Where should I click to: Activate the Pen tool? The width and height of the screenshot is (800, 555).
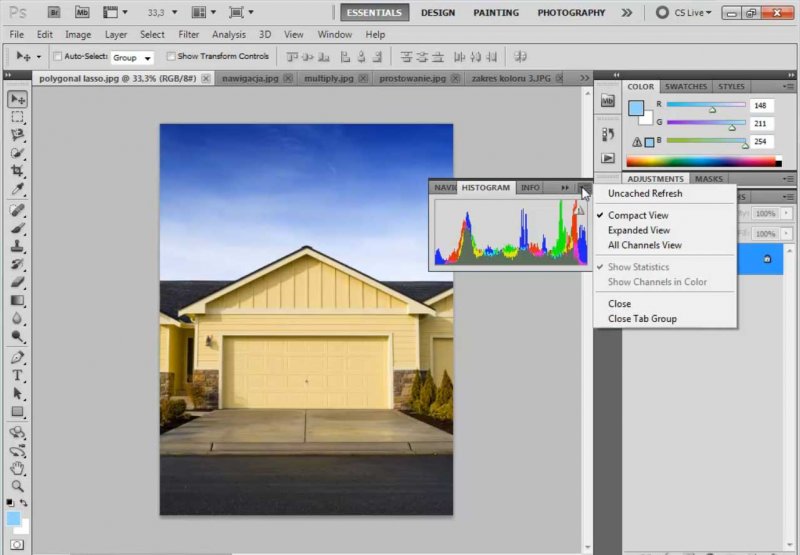[x=18, y=357]
